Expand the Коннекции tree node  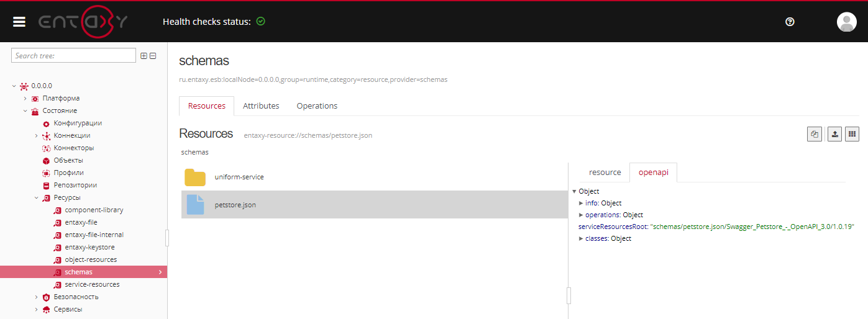[x=36, y=136]
